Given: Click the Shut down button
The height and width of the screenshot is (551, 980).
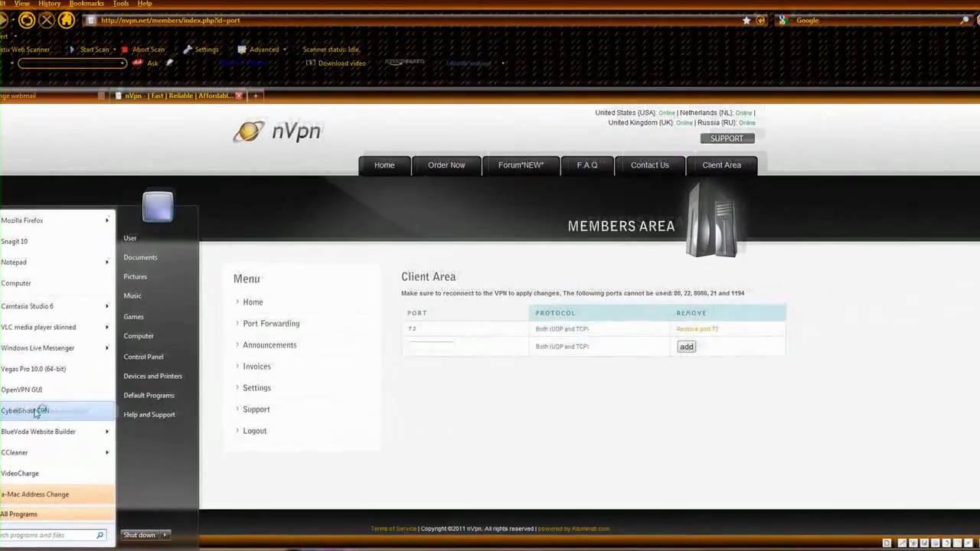Looking at the screenshot, I should click(140, 535).
